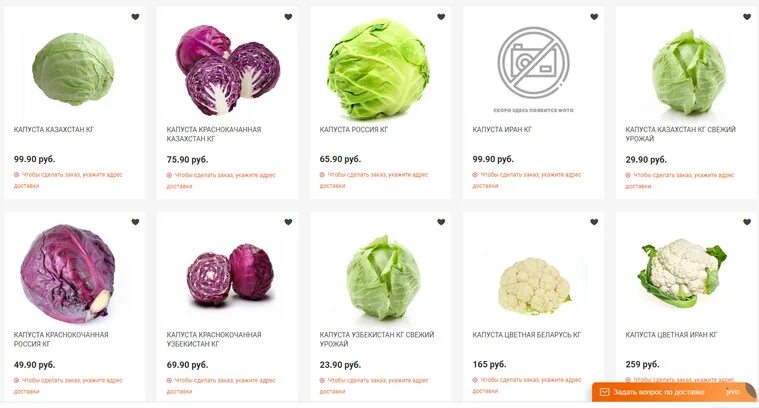
Task: Favorite Капуста Краснокочанная Узбекистан heart icon
Action: (288, 222)
